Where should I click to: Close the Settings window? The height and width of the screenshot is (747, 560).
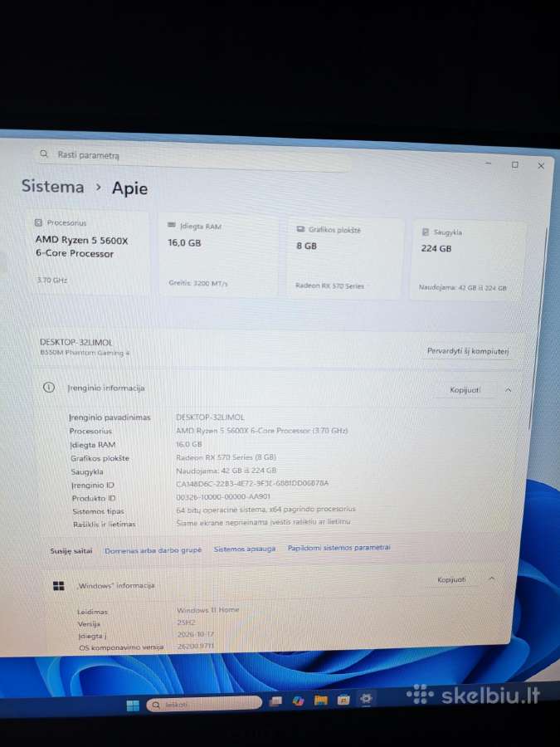(x=541, y=166)
